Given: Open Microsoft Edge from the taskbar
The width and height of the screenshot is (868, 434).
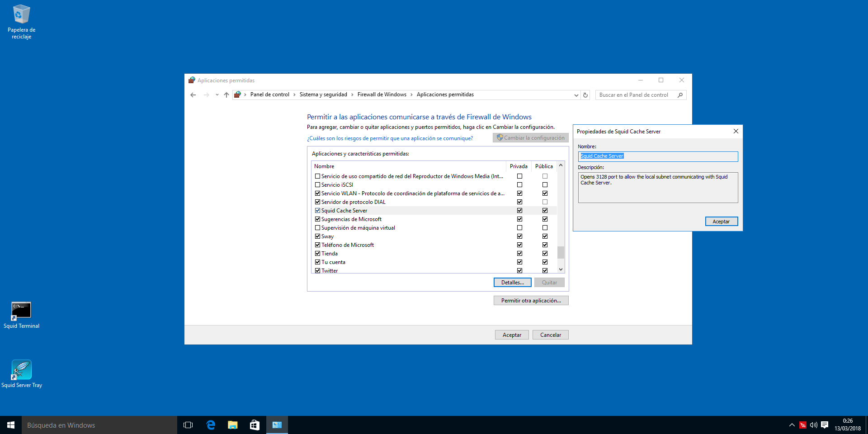Looking at the screenshot, I should coord(210,425).
